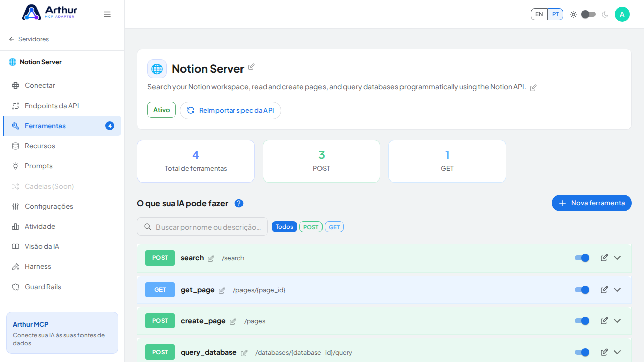Expand the query_database tool details chevron

pos(617,352)
